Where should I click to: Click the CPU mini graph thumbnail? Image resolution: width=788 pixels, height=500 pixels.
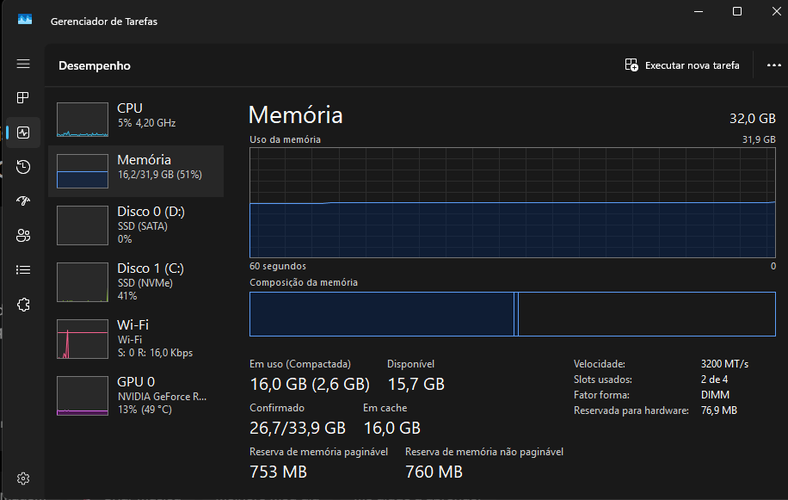pos(82,120)
